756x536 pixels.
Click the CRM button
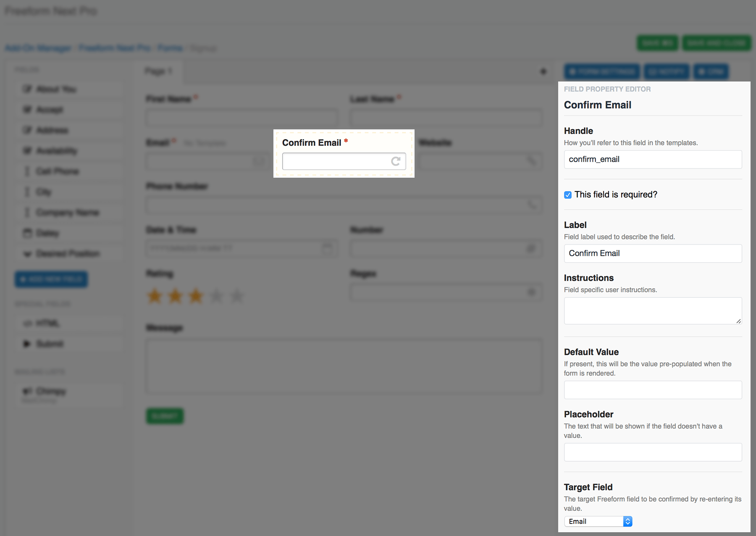pos(711,71)
